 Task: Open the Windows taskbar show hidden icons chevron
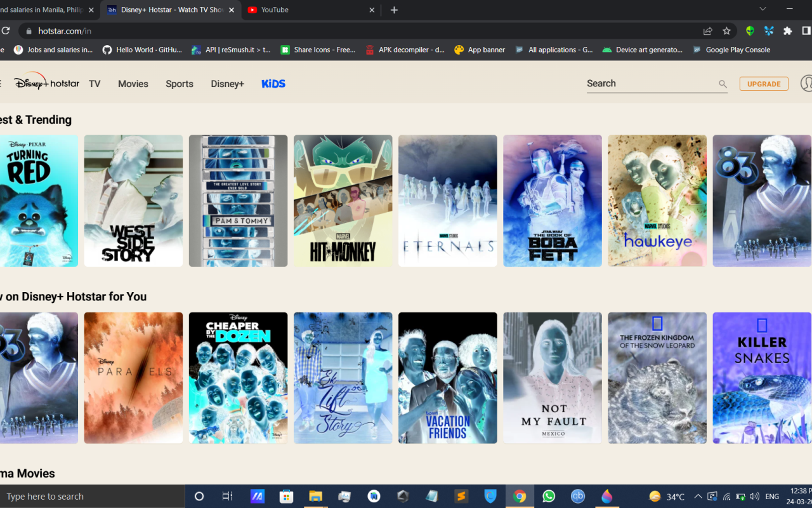click(697, 497)
